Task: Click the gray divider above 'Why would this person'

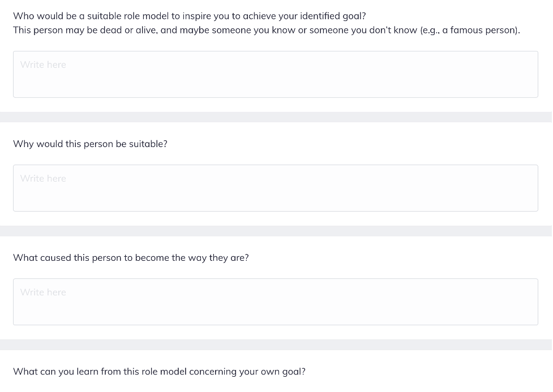Action: pyautogui.click(x=276, y=117)
